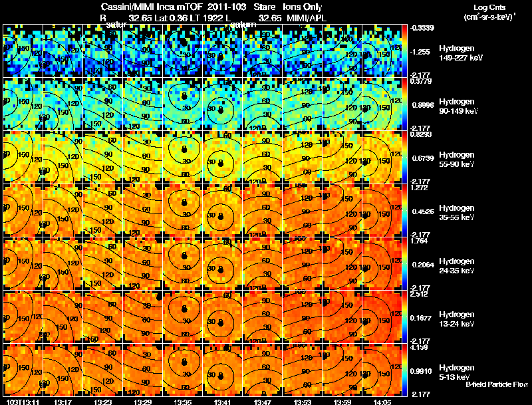Select the 13:23 panel in the 90-149 keV row
Image resolution: width=532 pixels, height=405 pixels.
(102, 104)
